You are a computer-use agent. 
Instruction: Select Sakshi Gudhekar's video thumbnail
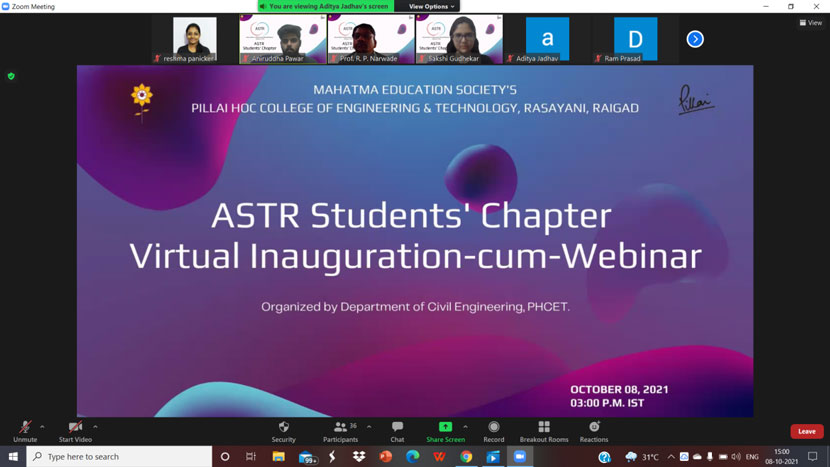[x=459, y=39]
